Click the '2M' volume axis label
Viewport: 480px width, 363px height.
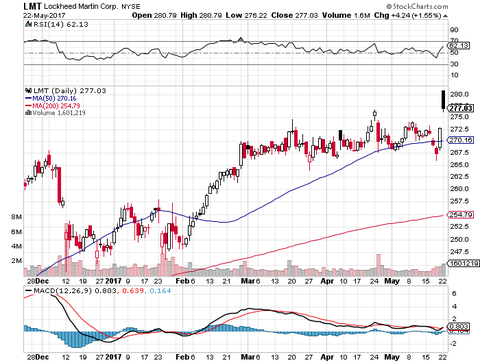[x=16, y=261]
